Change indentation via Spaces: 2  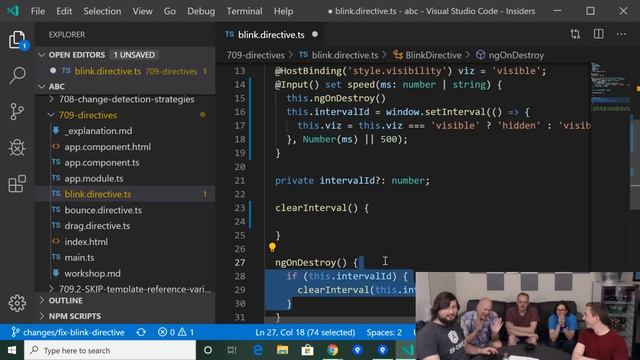coord(384,332)
